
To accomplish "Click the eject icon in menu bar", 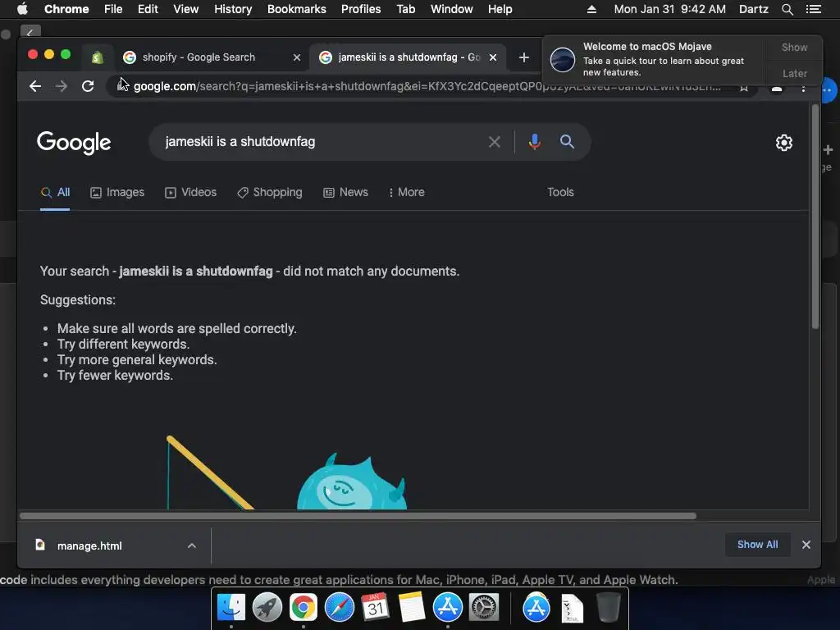I will coord(591,9).
